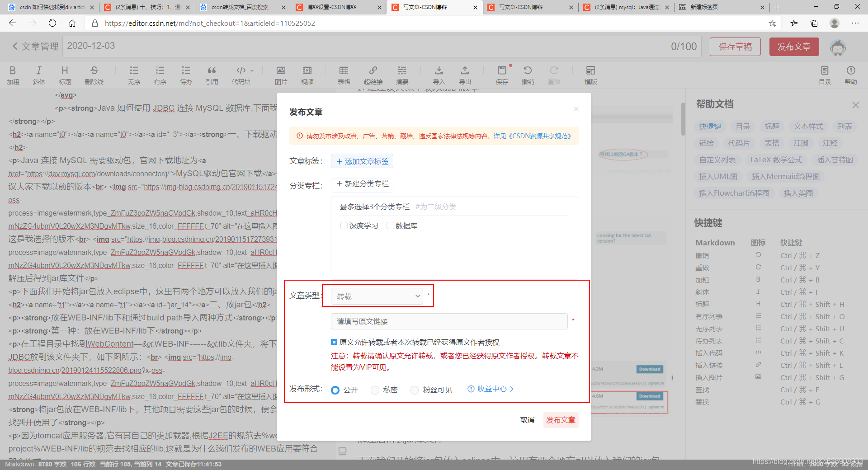Select the 文本样式 help tag
Image resolution: width=868 pixels, height=470 pixels.
(x=808, y=126)
